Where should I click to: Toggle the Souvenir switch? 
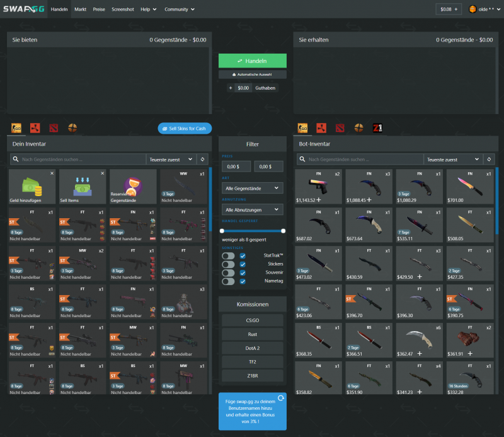(228, 273)
